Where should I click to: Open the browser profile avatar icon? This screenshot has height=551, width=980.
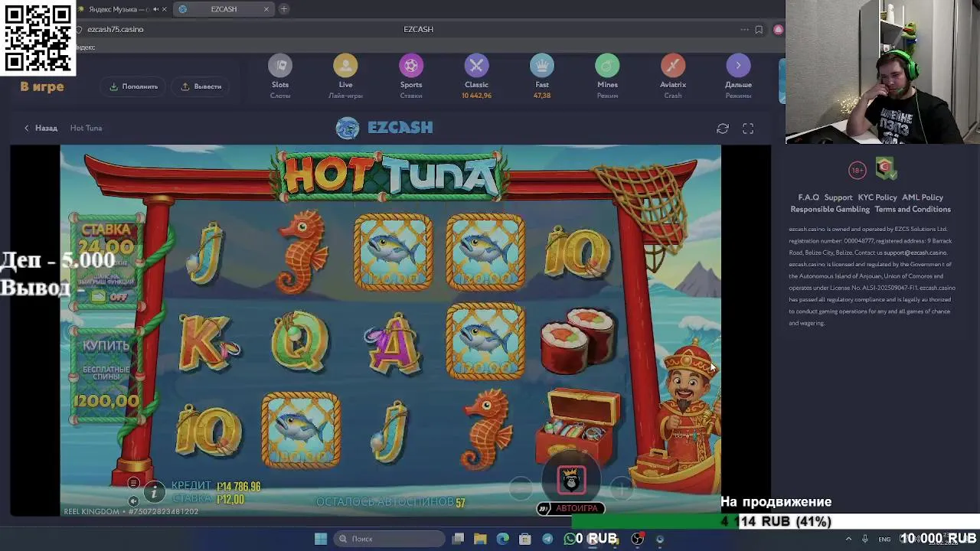(778, 30)
